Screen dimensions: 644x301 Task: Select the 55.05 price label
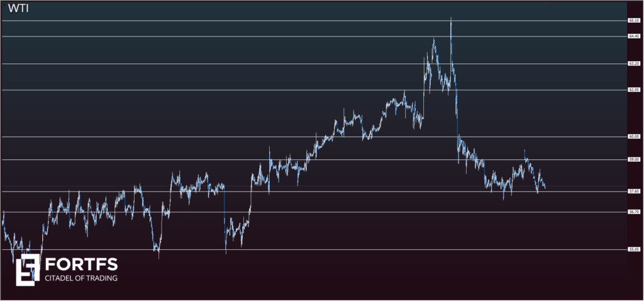coord(634,250)
